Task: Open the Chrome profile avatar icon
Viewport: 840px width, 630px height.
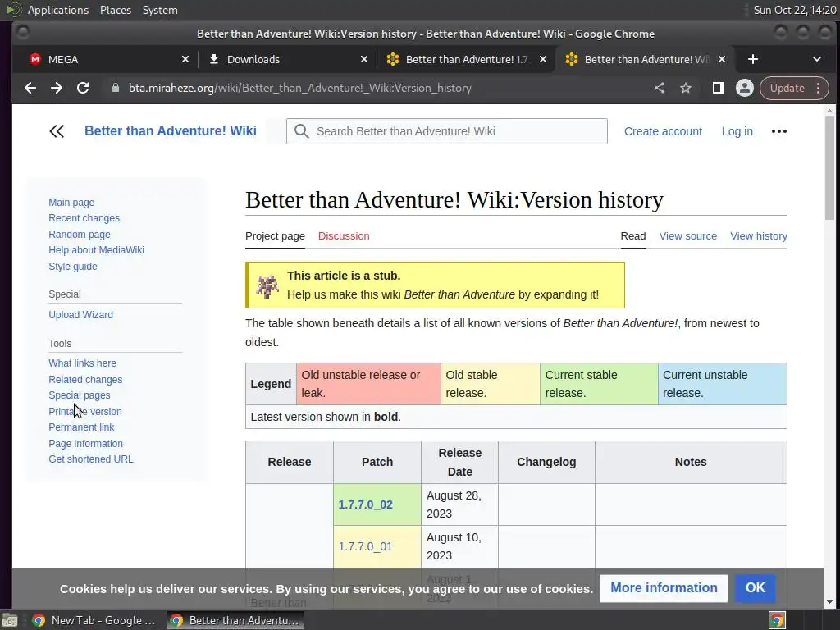Action: 745,88
